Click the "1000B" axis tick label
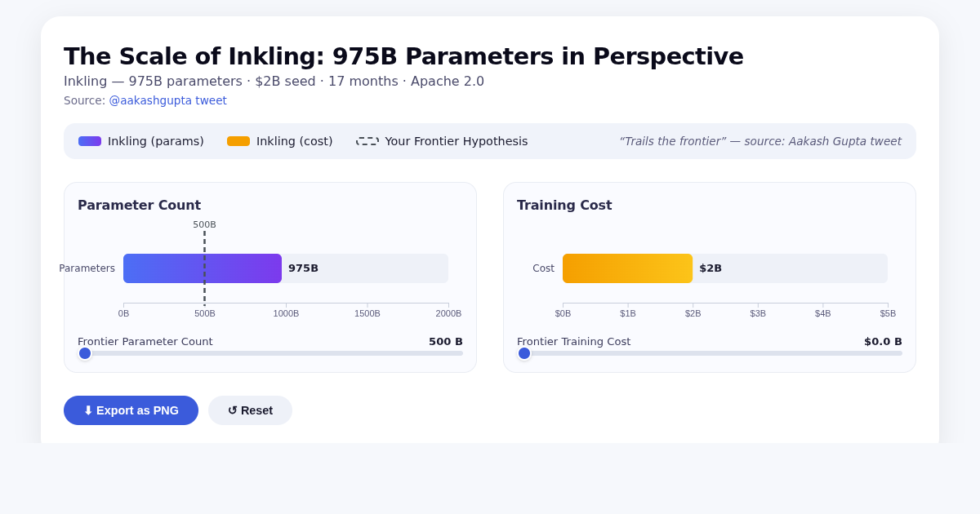Viewport: 980px width, 514px height. 286,313
